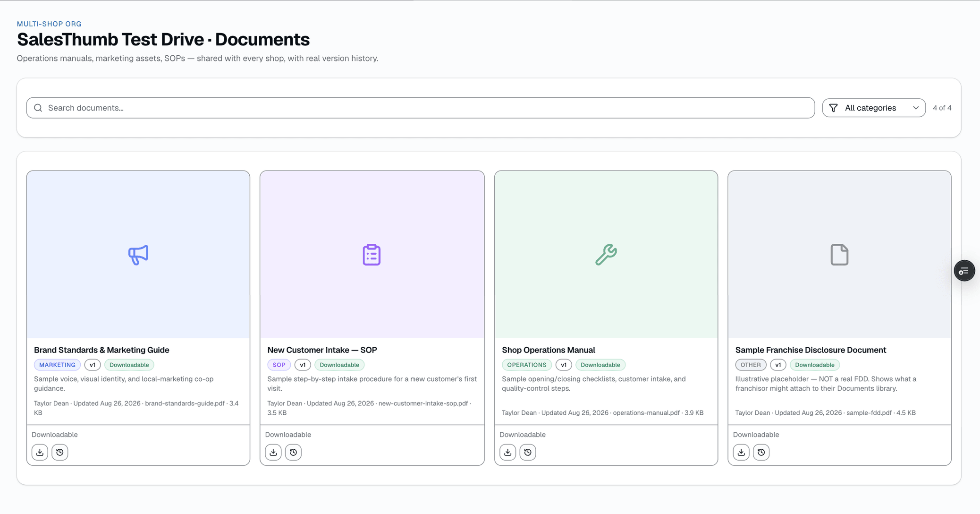Click footer 'Downloadable' label on New Customer Intake card
The width and height of the screenshot is (980, 514).
coord(288,435)
